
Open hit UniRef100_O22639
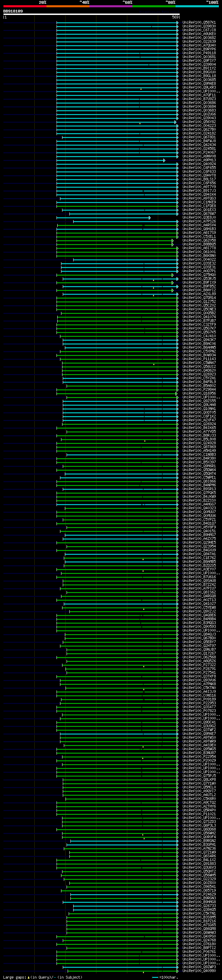(199, 41)
